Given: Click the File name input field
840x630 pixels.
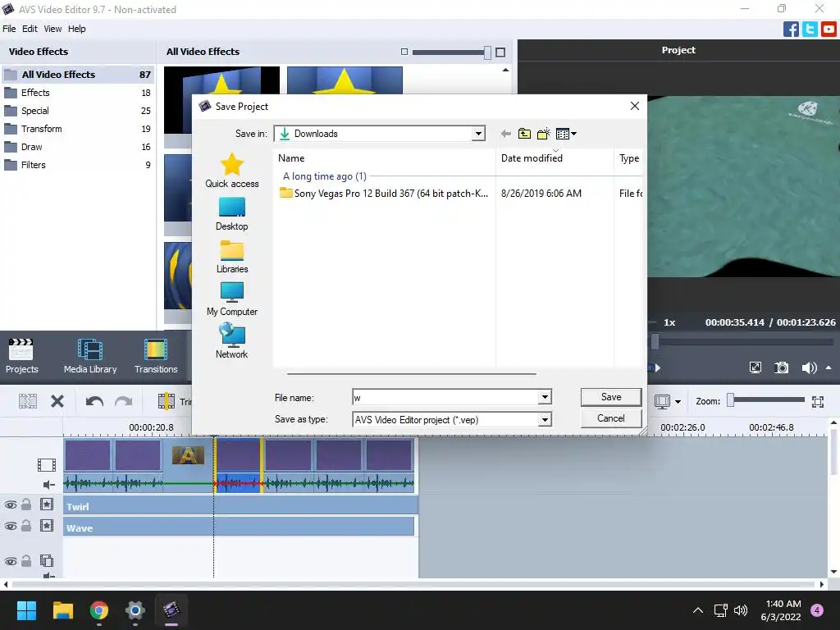Looking at the screenshot, I should pos(445,397).
